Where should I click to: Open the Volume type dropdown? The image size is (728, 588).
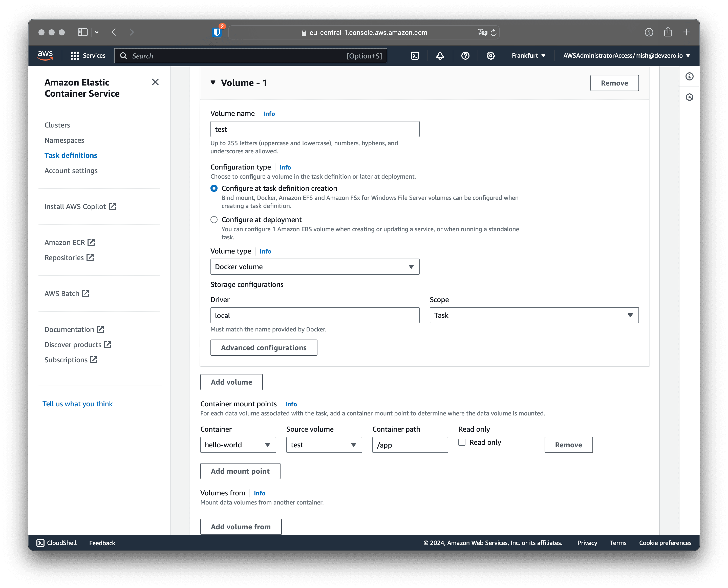tap(315, 267)
